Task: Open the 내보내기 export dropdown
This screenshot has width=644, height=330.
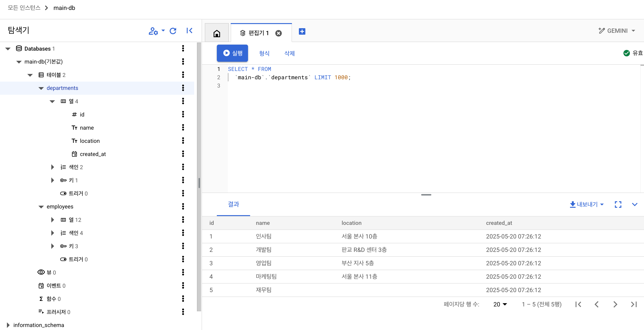Action: click(x=587, y=205)
